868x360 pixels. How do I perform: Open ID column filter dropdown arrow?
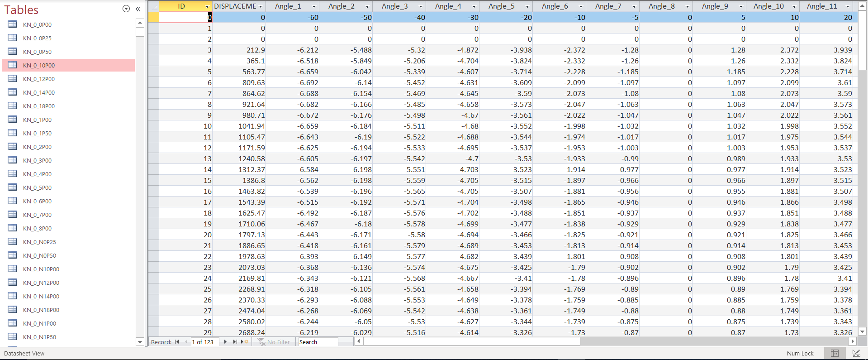207,6
